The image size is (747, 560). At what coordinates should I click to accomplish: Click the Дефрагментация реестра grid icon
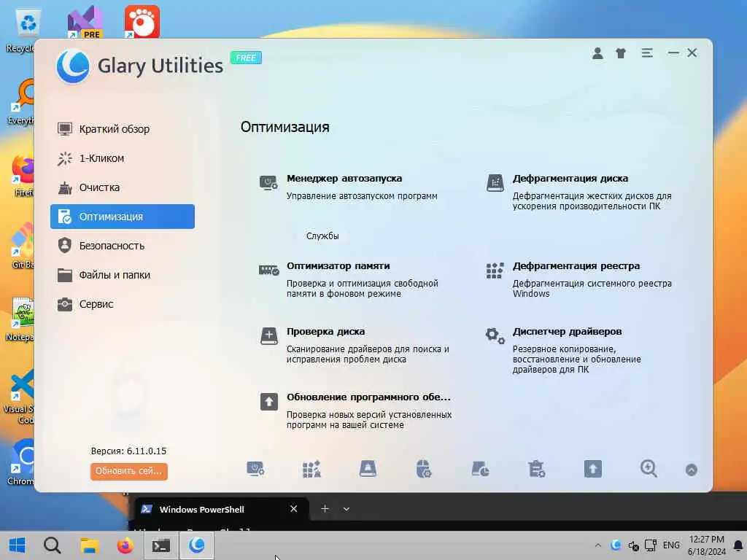pyautogui.click(x=495, y=271)
